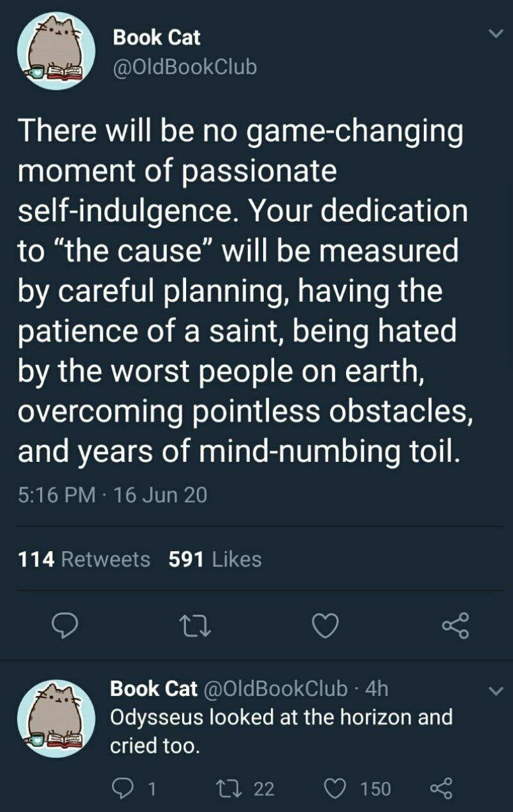Open the @OldBookClub handle in header
Image resolution: width=513 pixels, height=812 pixels.
(185, 66)
